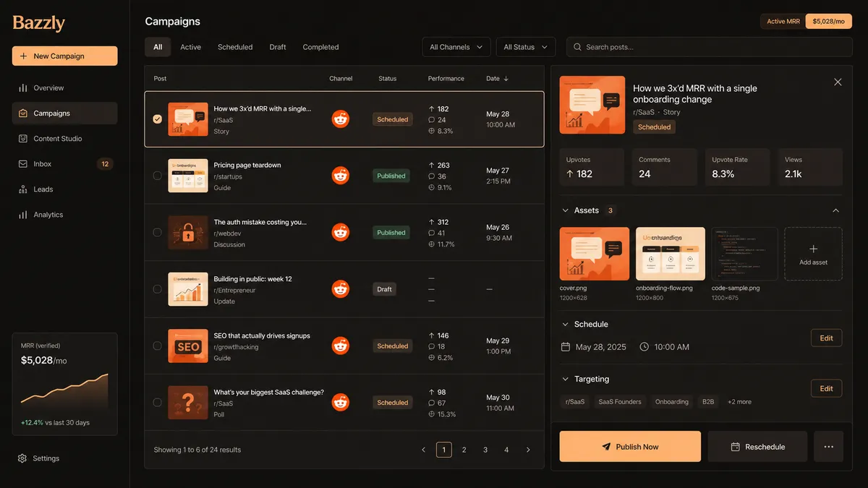The image size is (868, 488).
Task: Collapse the Targeting section
Action: tap(566, 379)
